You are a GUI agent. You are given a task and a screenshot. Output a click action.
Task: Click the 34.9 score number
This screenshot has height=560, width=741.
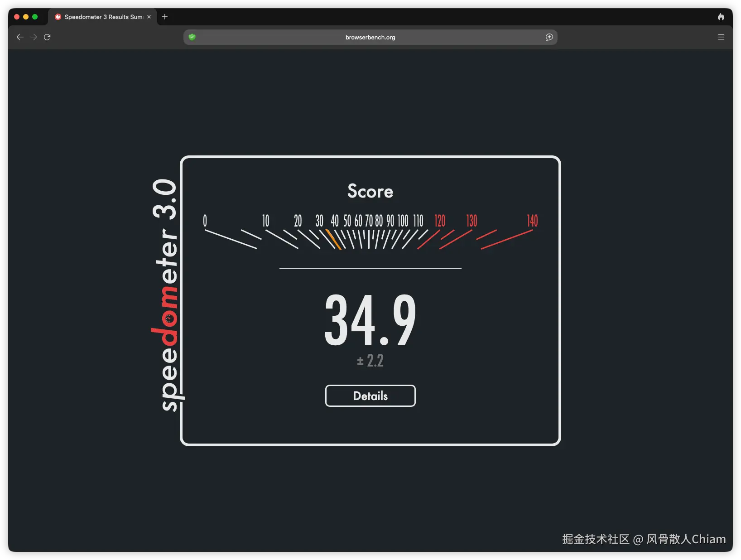(x=370, y=320)
